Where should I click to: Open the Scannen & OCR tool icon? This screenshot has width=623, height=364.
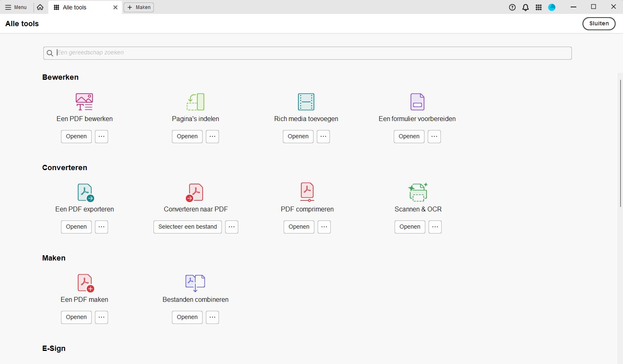[x=418, y=192]
